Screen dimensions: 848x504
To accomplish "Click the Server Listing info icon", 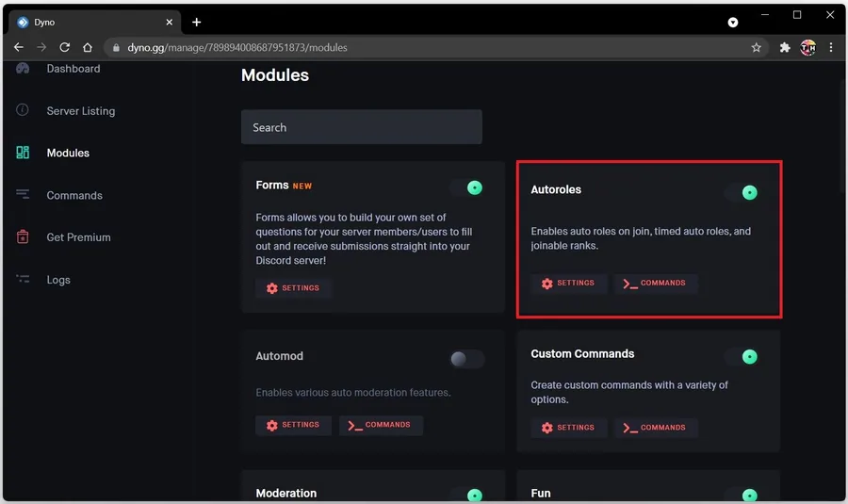I will point(23,110).
